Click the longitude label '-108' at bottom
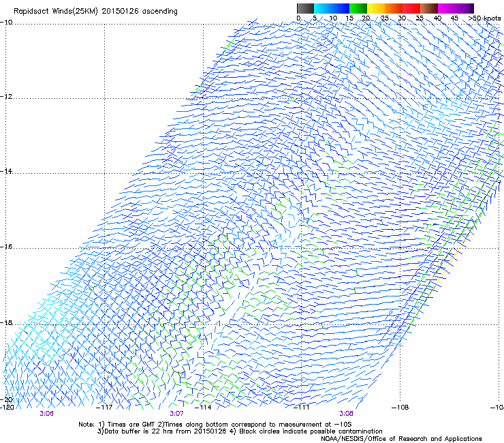The width and height of the screenshot is (504, 443). click(400, 408)
